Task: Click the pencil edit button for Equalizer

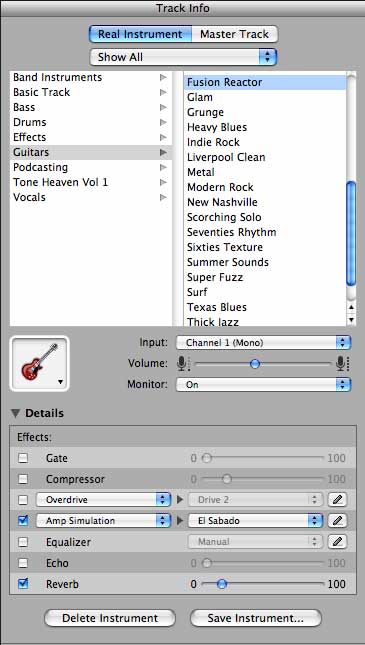Action: 337,542
